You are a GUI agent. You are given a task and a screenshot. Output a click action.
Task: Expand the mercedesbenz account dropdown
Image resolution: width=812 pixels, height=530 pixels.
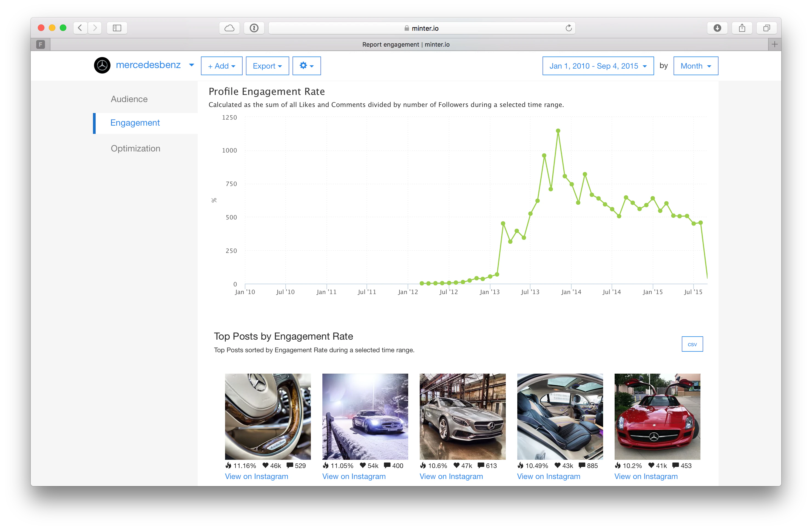click(x=191, y=65)
